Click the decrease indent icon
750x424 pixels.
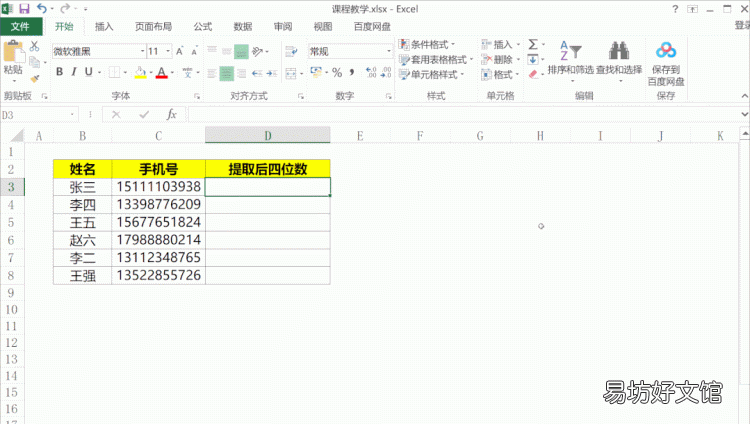pyautogui.click(x=257, y=73)
